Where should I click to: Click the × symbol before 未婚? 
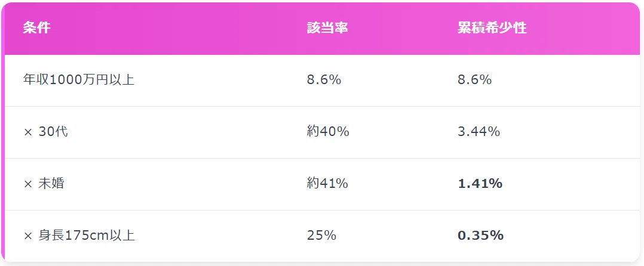28,184
